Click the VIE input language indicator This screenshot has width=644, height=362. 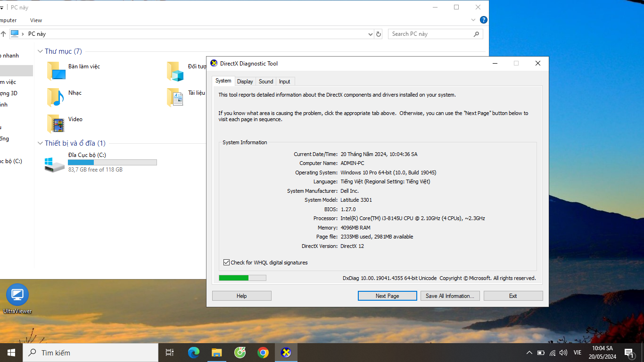pyautogui.click(x=578, y=353)
